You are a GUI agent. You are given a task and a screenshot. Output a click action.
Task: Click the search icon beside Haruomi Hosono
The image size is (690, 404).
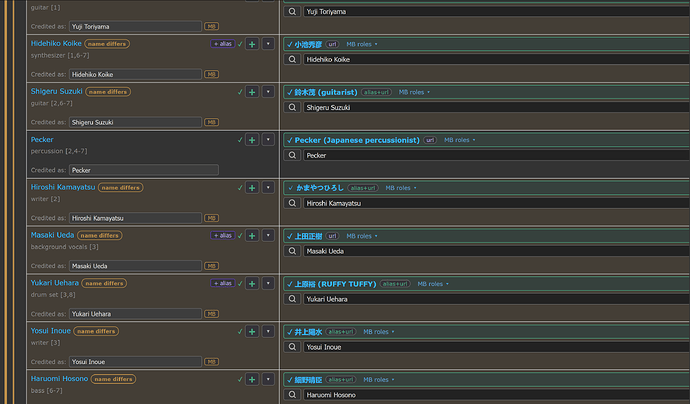pyautogui.click(x=292, y=395)
